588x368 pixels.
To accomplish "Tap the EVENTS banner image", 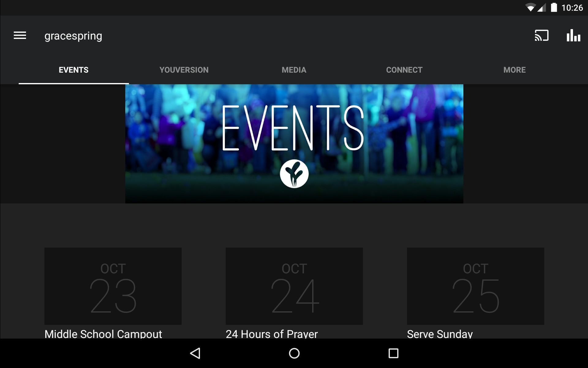I will [x=294, y=144].
